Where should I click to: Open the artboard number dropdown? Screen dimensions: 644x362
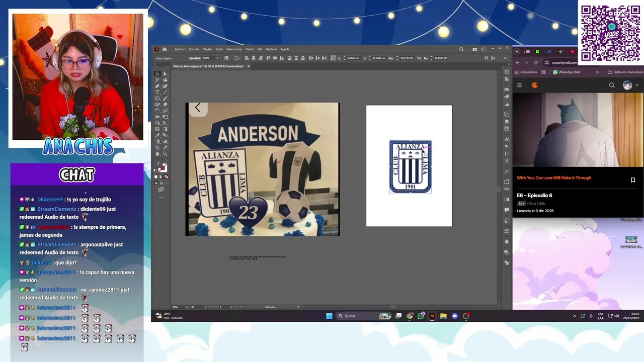click(231, 307)
